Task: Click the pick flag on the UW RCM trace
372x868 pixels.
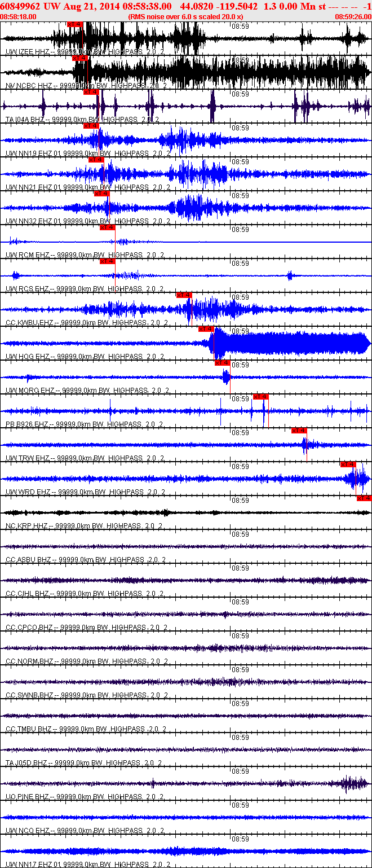Action: click(107, 227)
